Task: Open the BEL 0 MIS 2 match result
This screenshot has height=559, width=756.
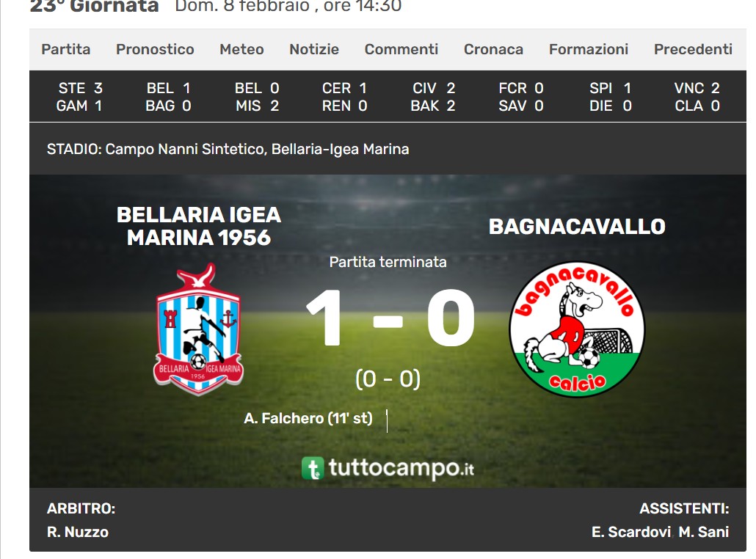Action: [256, 97]
